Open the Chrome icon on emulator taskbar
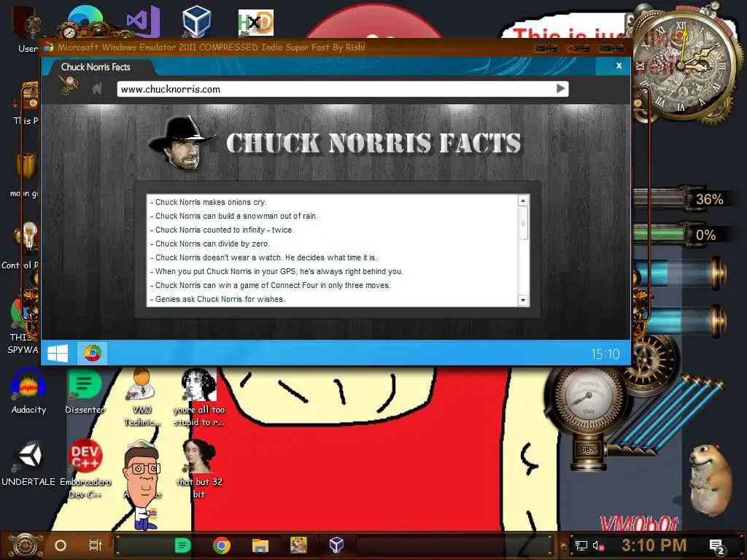The image size is (747, 560). 93,354
